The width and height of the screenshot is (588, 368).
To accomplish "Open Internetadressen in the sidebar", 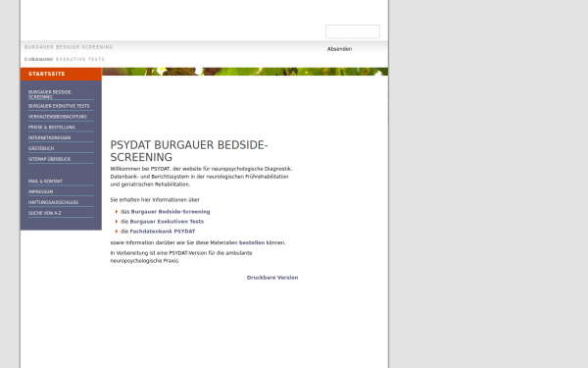I will (61, 137).
